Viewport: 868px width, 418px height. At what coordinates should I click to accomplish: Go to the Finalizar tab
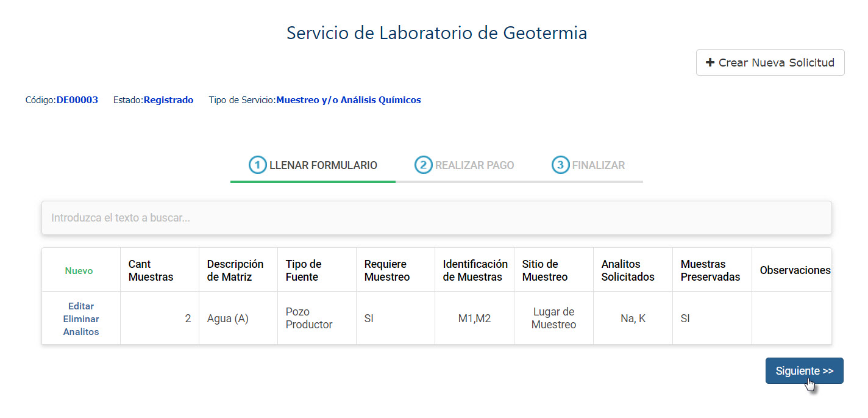pyautogui.click(x=588, y=165)
